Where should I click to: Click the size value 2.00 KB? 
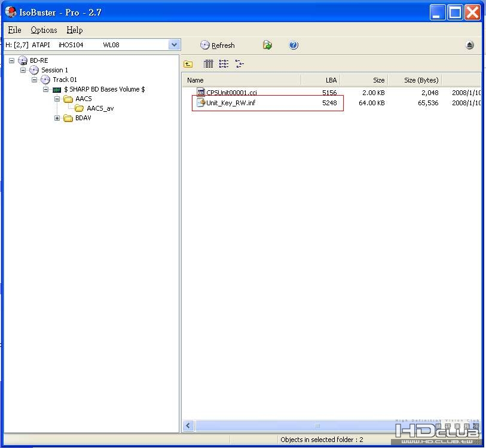(x=374, y=93)
